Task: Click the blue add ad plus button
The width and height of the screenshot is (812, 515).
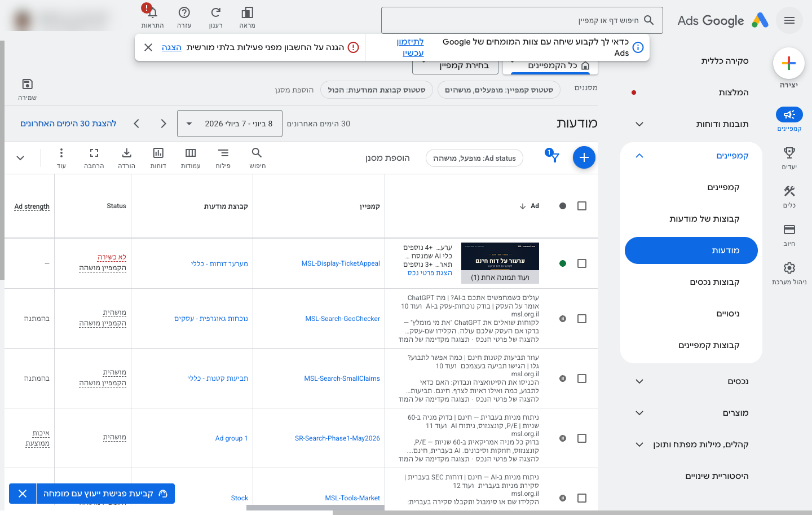Action: 584,157
